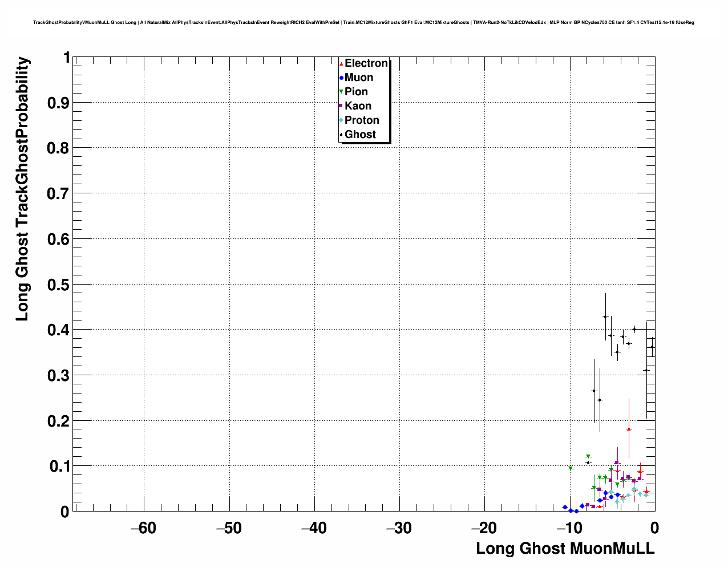
Task: Click the y-axis tick label '0.7'
Action: coord(59,194)
